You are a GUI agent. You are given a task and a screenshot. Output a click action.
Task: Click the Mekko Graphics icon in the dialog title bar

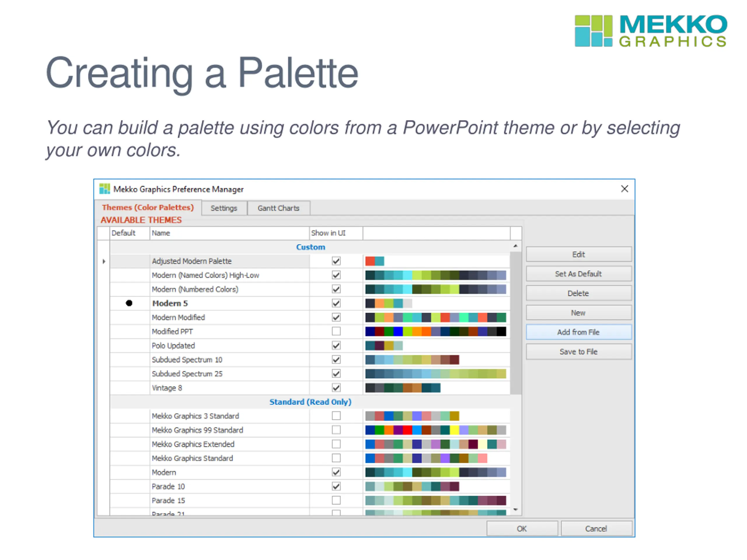click(x=105, y=189)
